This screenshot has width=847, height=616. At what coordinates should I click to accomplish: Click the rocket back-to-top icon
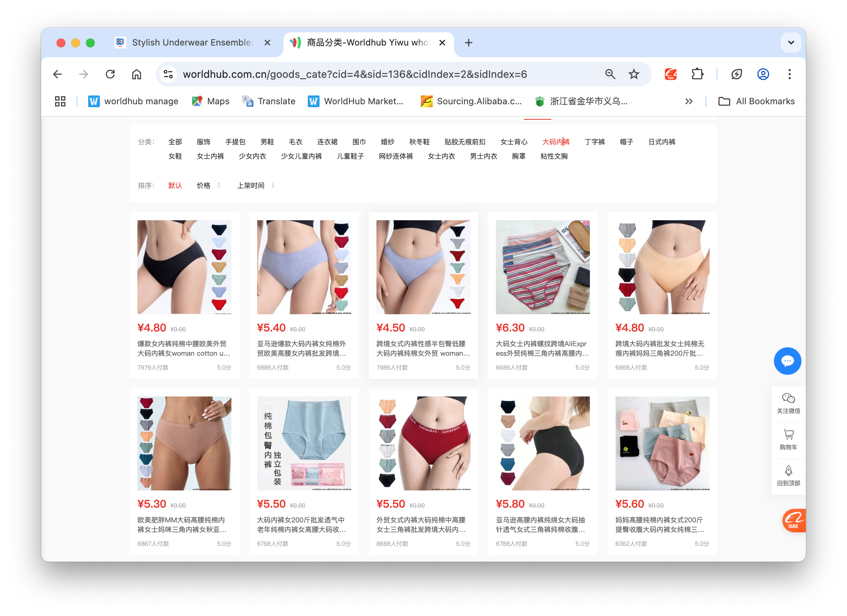click(x=788, y=471)
